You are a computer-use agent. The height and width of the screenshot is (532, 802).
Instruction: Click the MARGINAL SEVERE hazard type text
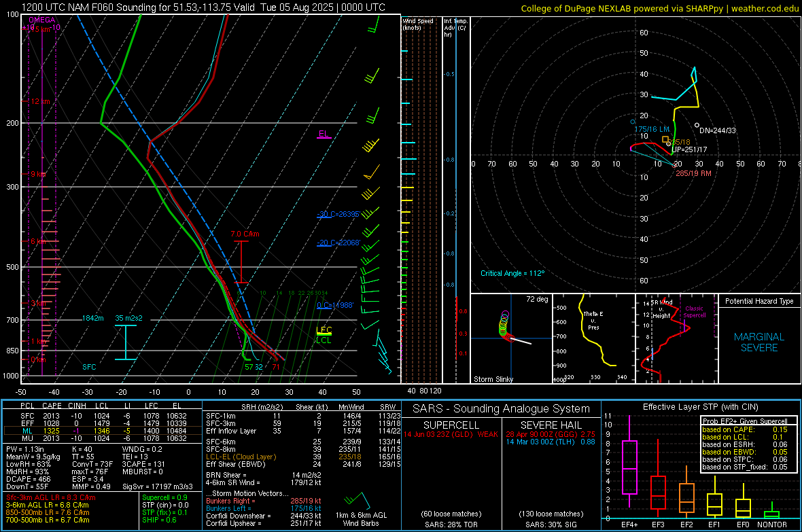[759, 342]
